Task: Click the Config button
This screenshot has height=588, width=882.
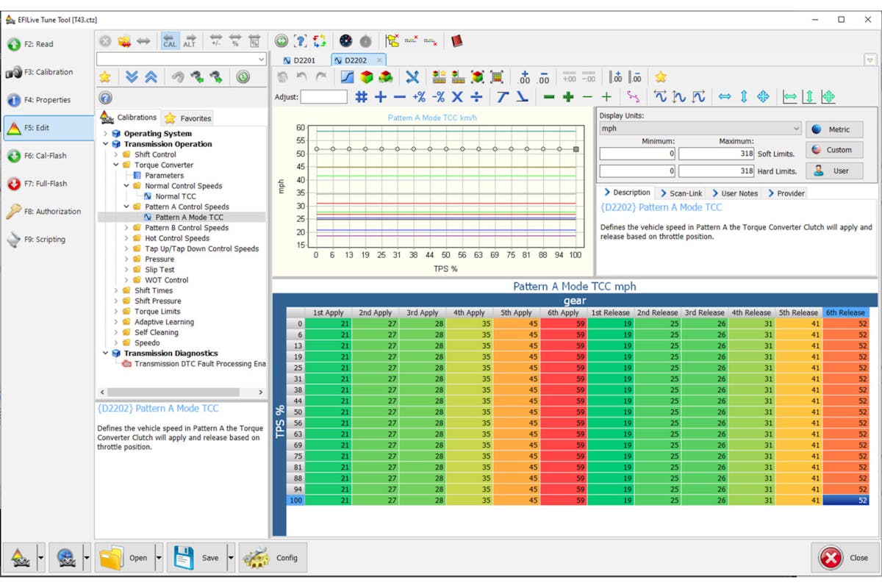Action: [273, 558]
